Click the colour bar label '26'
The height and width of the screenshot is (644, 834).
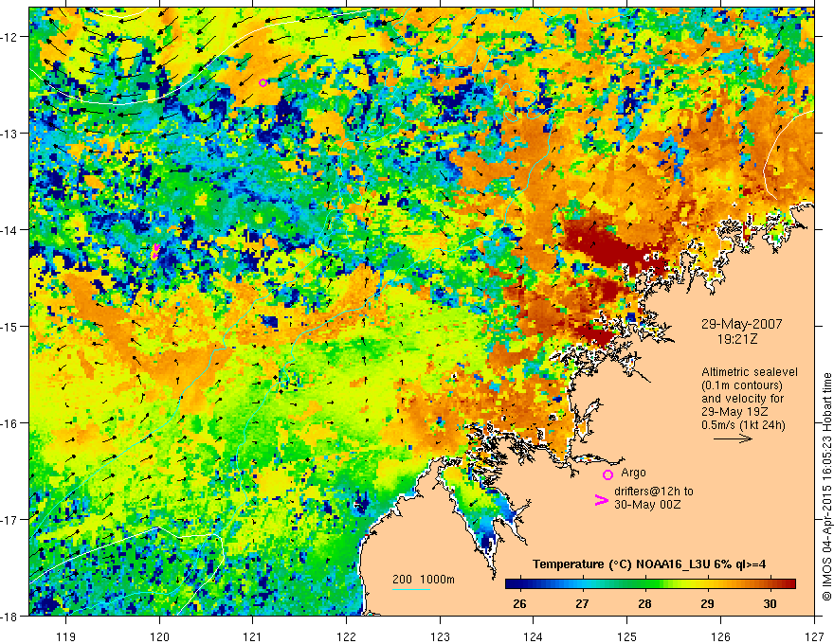point(519,603)
